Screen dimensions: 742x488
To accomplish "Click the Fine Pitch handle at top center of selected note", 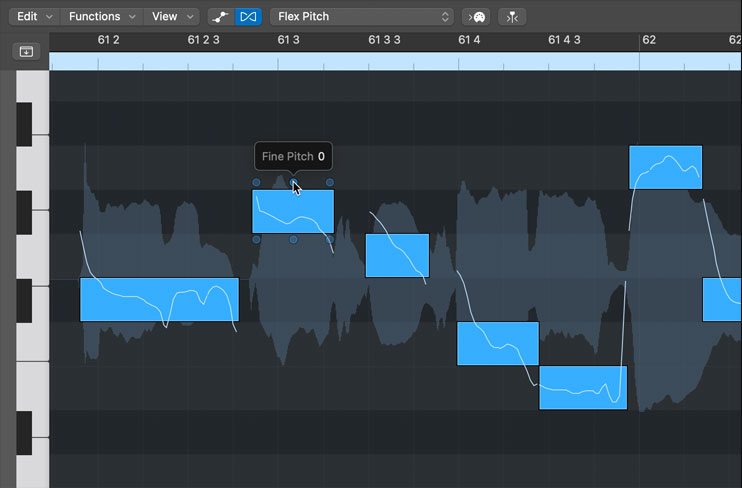I will coord(293,183).
